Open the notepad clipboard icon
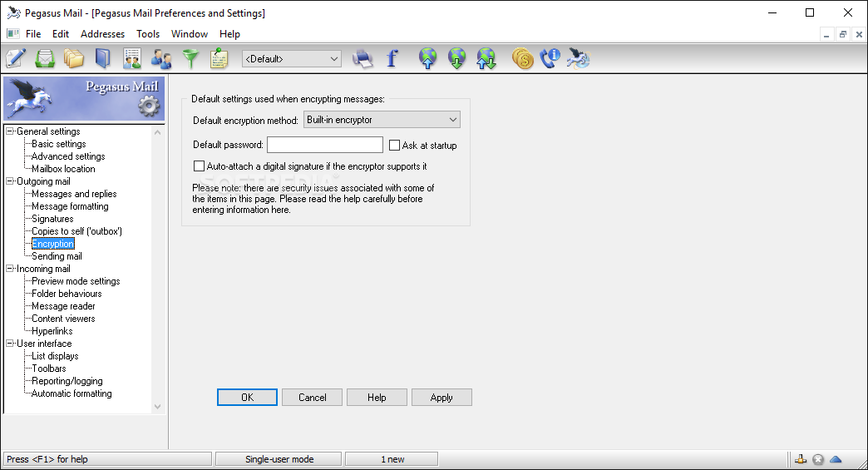 219,58
